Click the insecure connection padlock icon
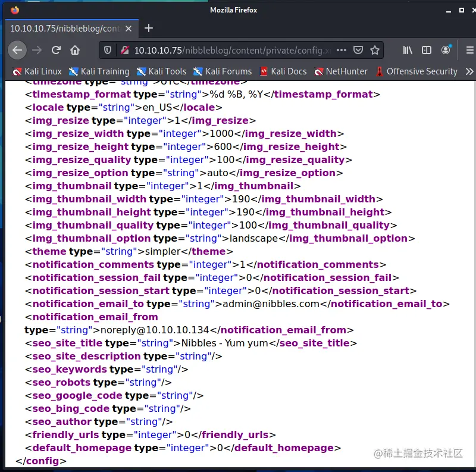476x472 pixels. click(x=125, y=50)
